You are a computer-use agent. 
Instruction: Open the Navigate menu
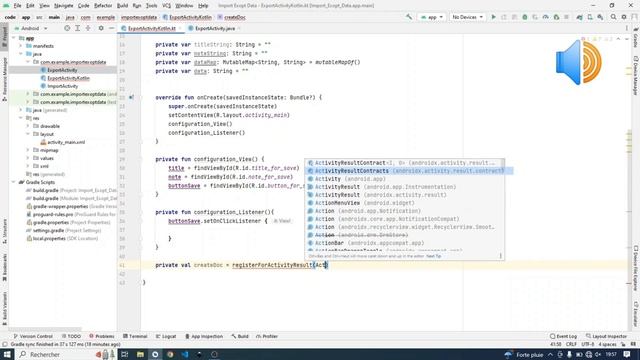pyautogui.click(x=63, y=6)
